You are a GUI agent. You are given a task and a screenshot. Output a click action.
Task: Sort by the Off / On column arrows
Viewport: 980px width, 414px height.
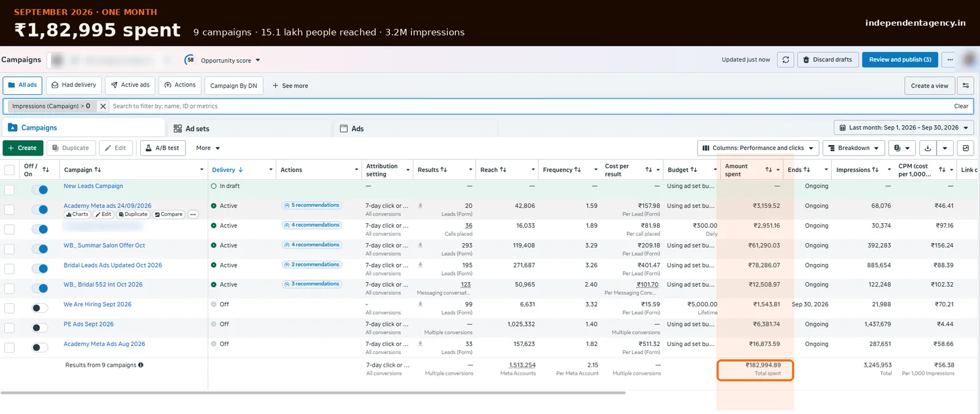(46, 170)
